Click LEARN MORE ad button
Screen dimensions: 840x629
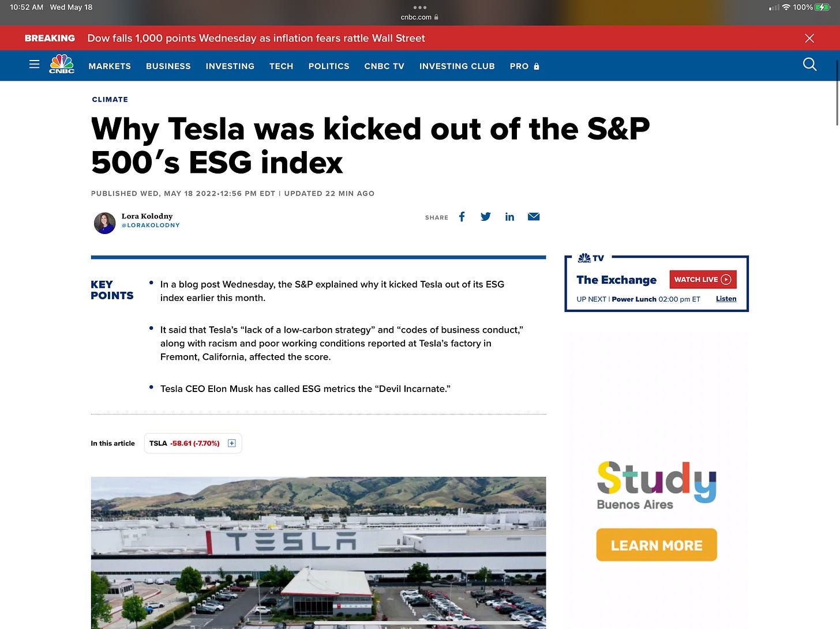click(x=657, y=545)
